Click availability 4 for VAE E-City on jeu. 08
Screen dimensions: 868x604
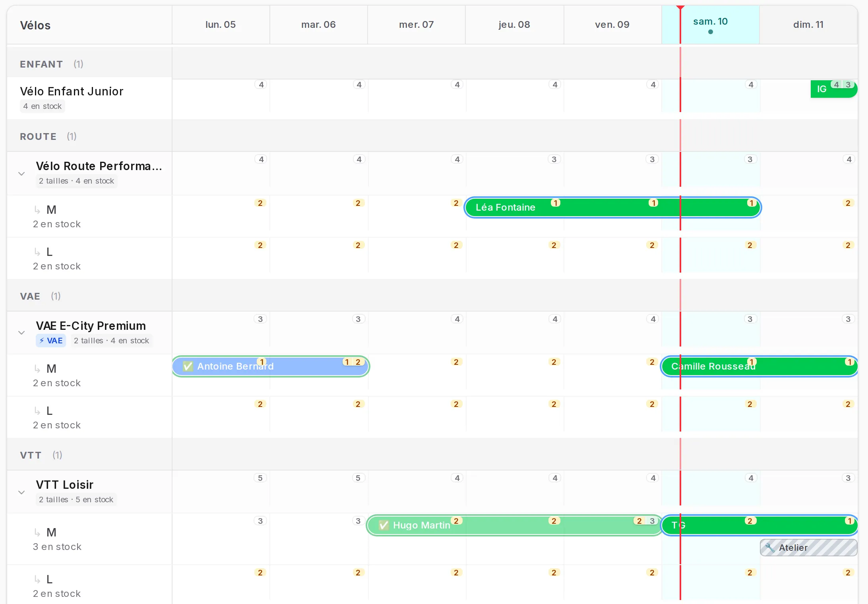555,319
